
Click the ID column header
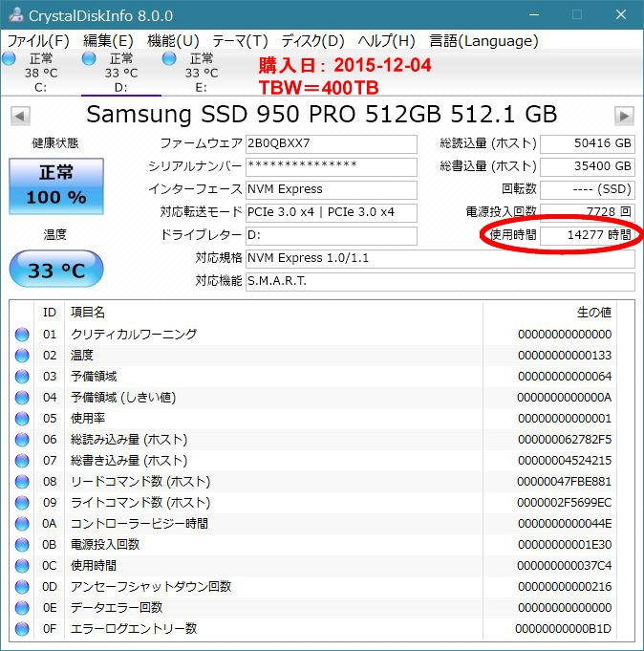tap(50, 313)
